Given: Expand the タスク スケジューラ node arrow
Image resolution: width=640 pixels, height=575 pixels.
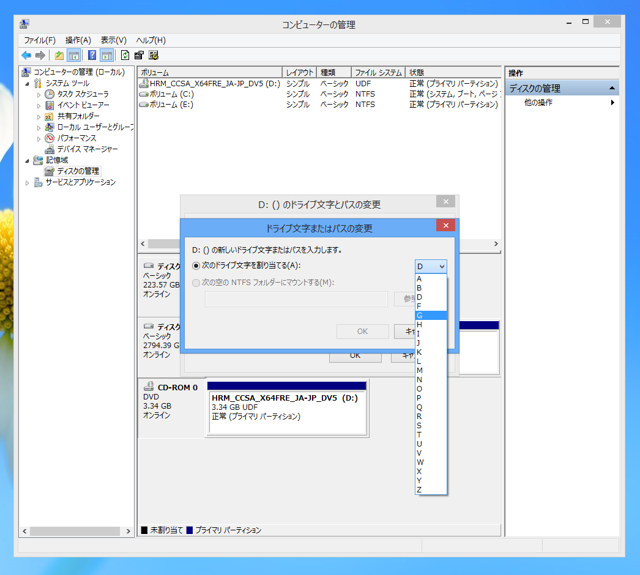Looking at the screenshot, I should click(39, 95).
